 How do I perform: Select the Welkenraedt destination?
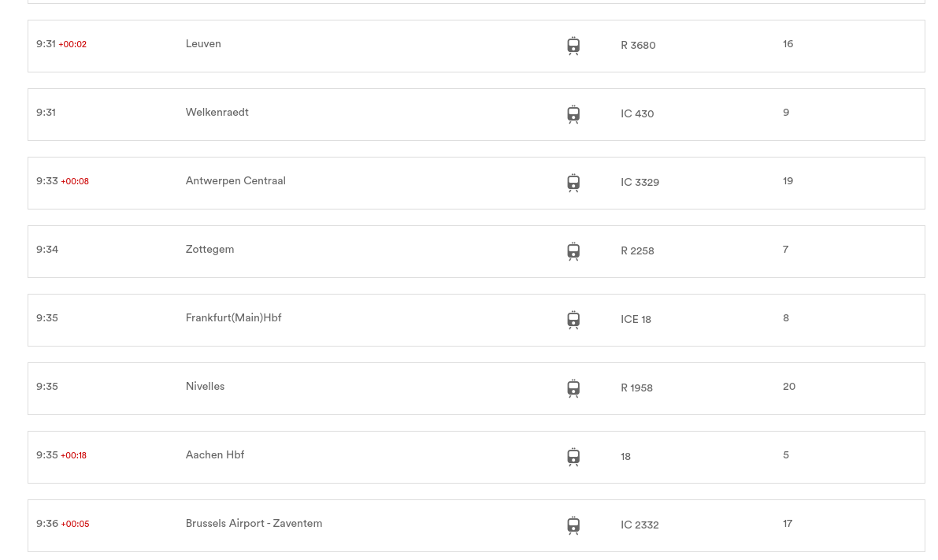[217, 113]
